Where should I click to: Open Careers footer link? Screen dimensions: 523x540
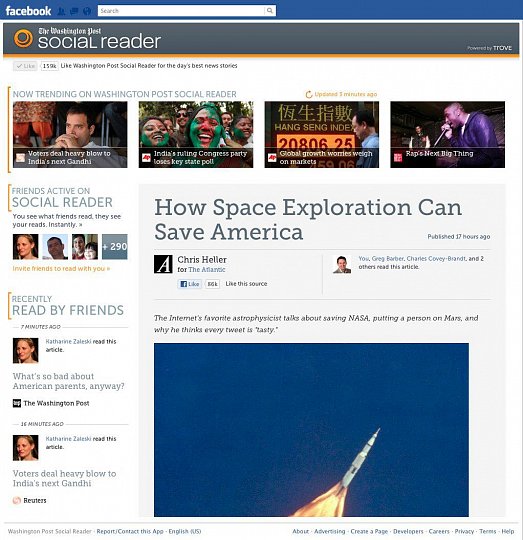pyautogui.click(x=439, y=531)
